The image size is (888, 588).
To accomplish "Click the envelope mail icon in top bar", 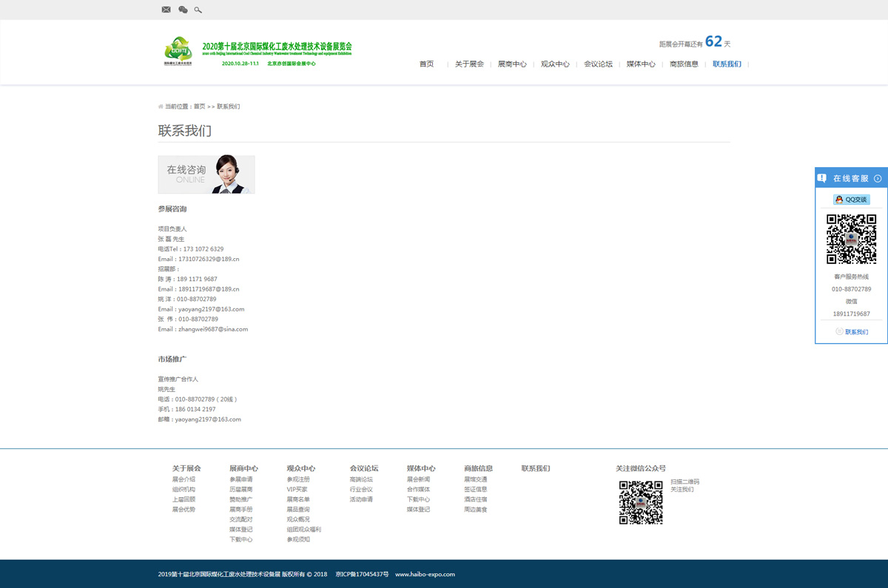I will click(166, 10).
